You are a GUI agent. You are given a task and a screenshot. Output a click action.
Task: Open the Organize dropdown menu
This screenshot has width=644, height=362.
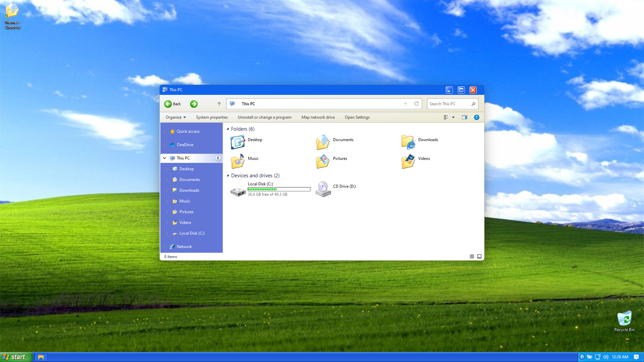[x=175, y=117]
